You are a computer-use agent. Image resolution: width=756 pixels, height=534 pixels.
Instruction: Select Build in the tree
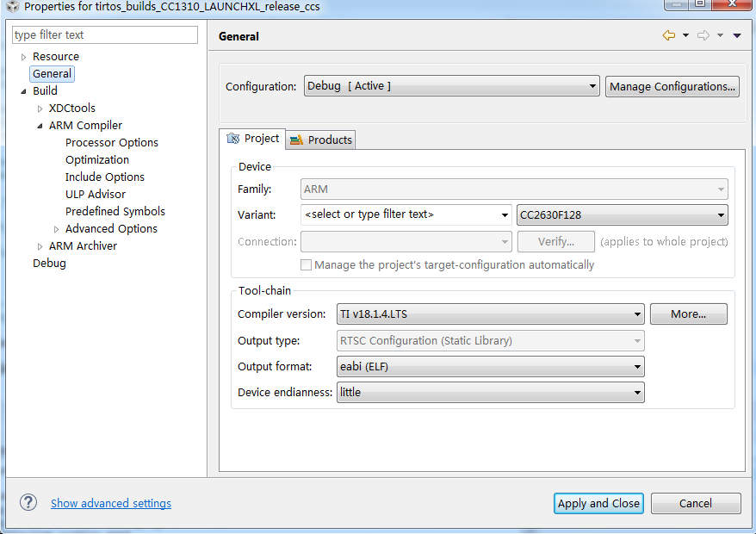point(45,90)
